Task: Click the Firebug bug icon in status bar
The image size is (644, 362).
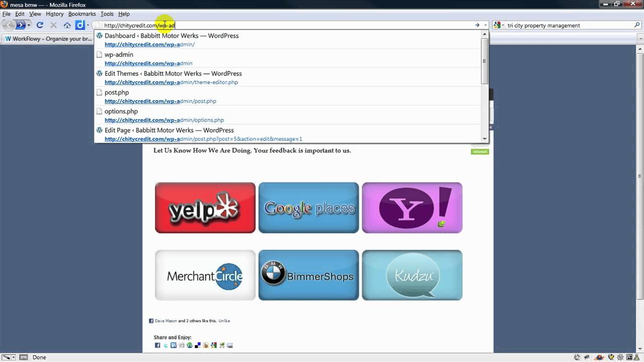Action: [587, 357]
